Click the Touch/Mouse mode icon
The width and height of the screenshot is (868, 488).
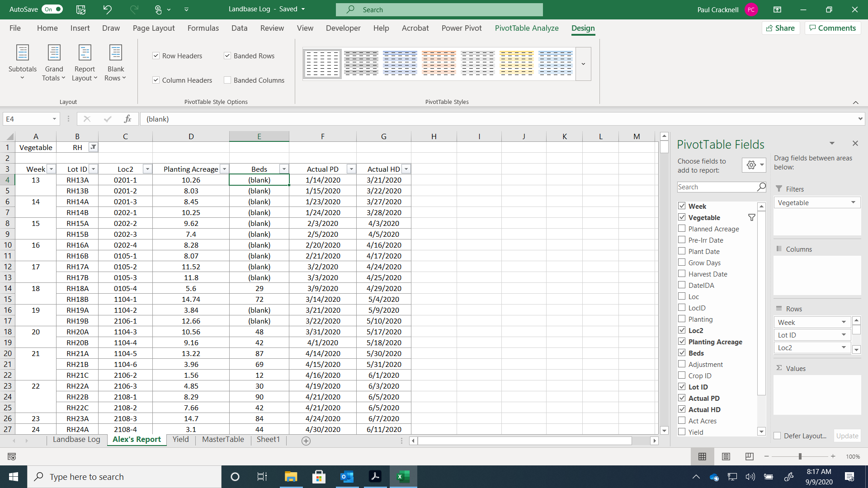[158, 9]
